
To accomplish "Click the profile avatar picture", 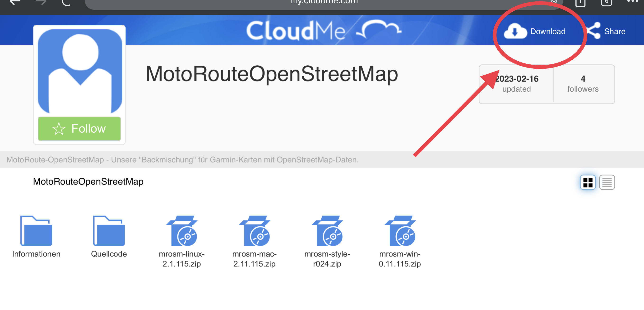I will 80,71.
